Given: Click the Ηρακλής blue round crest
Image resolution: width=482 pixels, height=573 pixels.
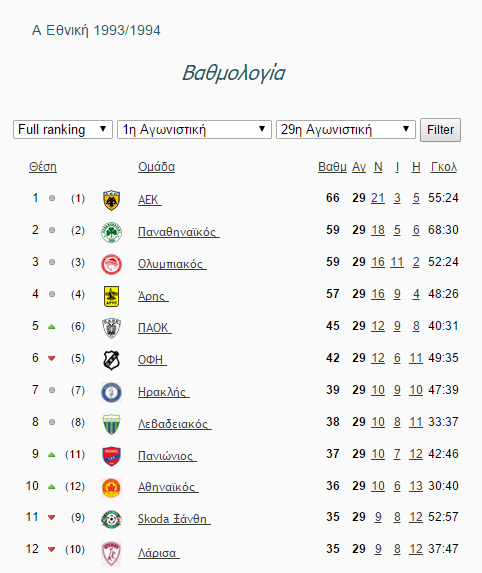Looking at the screenshot, I should 111,392.
